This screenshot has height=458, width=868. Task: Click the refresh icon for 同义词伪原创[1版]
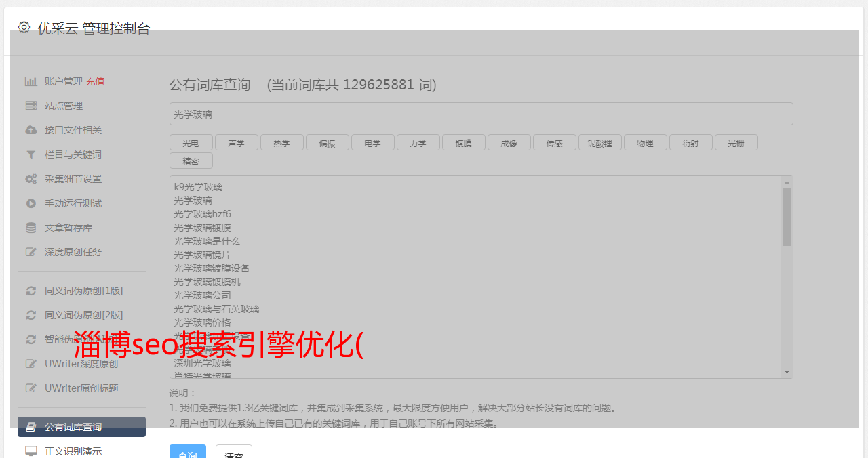click(31, 291)
